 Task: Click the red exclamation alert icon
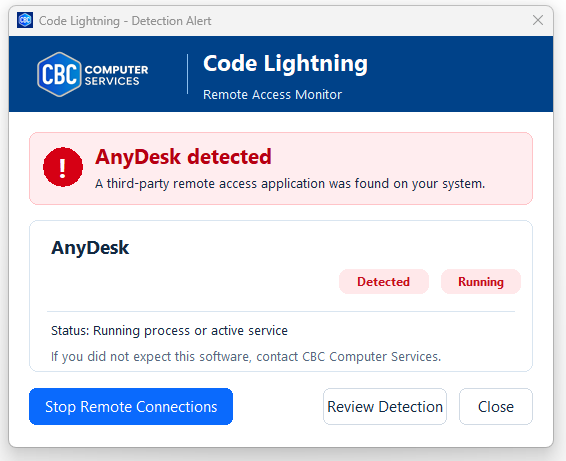[x=63, y=167]
